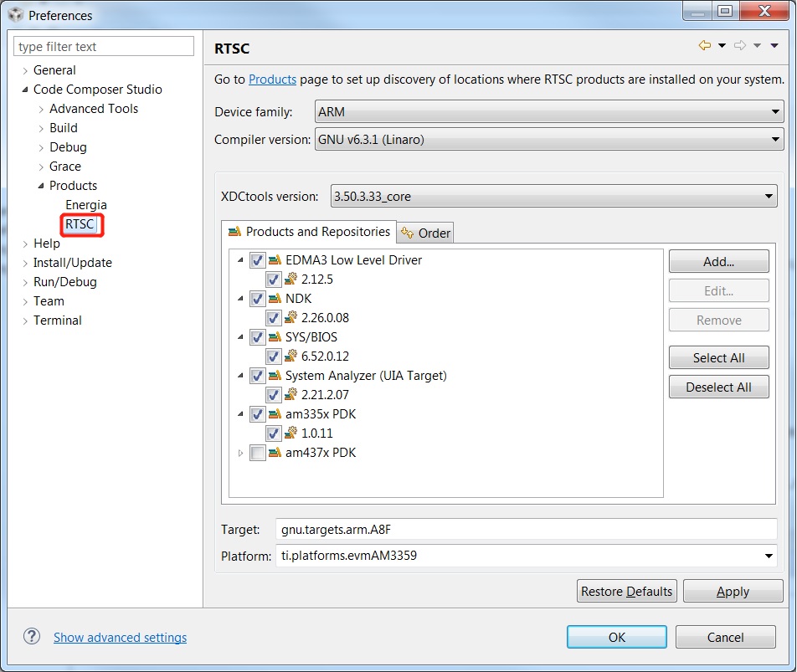Click Restore Defaults button
This screenshot has height=672, width=797.
627,591
